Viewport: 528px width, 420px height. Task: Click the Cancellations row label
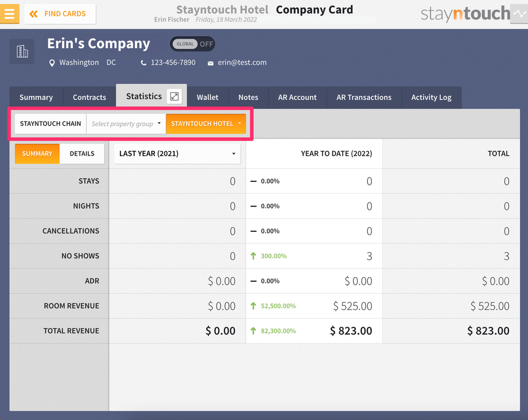(71, 231)
